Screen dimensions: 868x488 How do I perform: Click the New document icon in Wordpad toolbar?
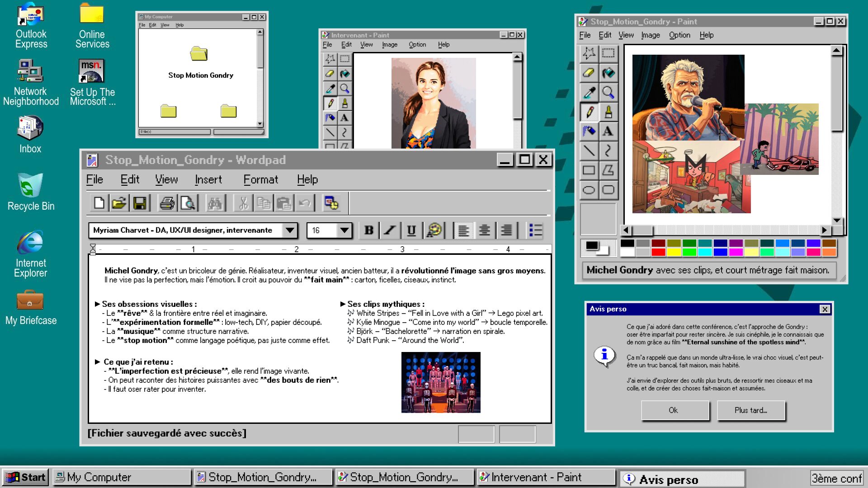(x=99, y=203)
